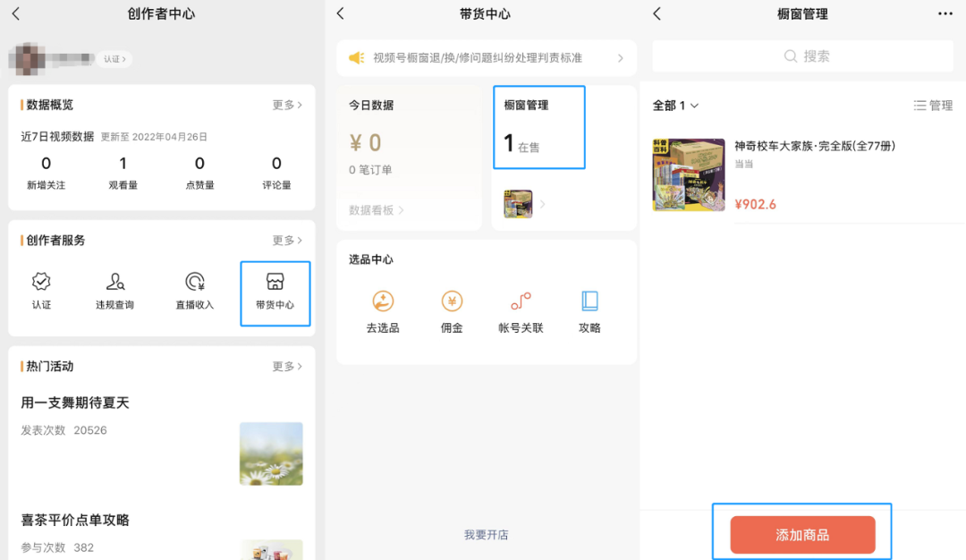Open 违规查询 violation lookup icon
Screen dimensions: 966x560
click(114, 284)
